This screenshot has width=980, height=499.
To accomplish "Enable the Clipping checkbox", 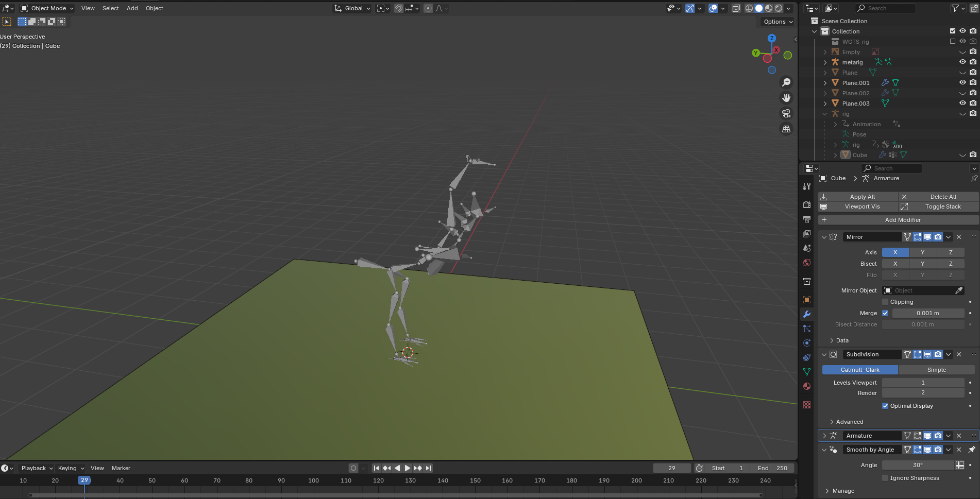I will point(885,302).
